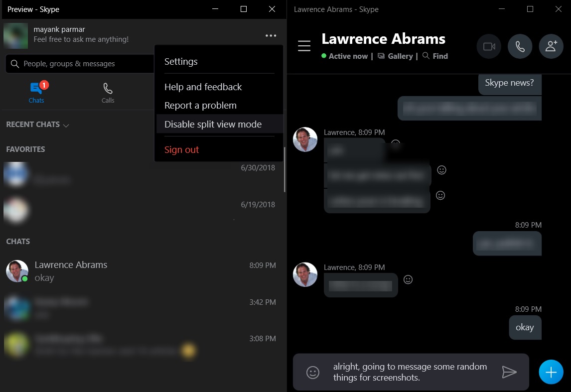The height and width of the screenshot is (392, 571).
Task: Minimize the Lawrence Abrams - Skype window
Action: (x=501, y=9)
